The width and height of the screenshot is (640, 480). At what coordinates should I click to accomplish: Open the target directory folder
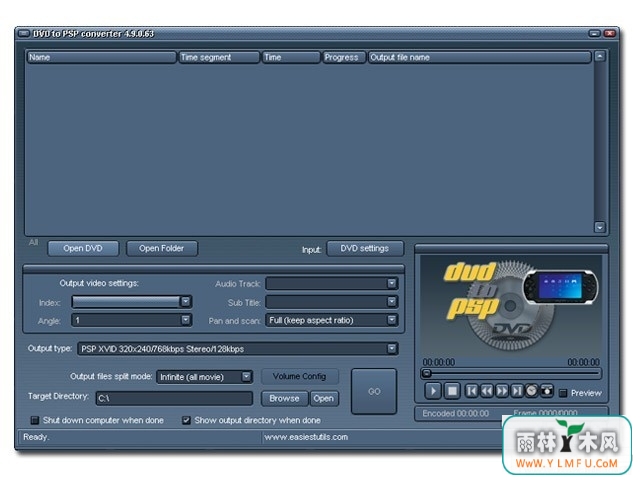click(x=324, y=398)
